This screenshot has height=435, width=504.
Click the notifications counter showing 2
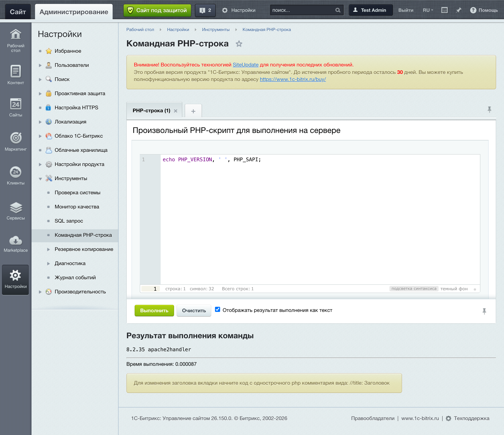205,10
